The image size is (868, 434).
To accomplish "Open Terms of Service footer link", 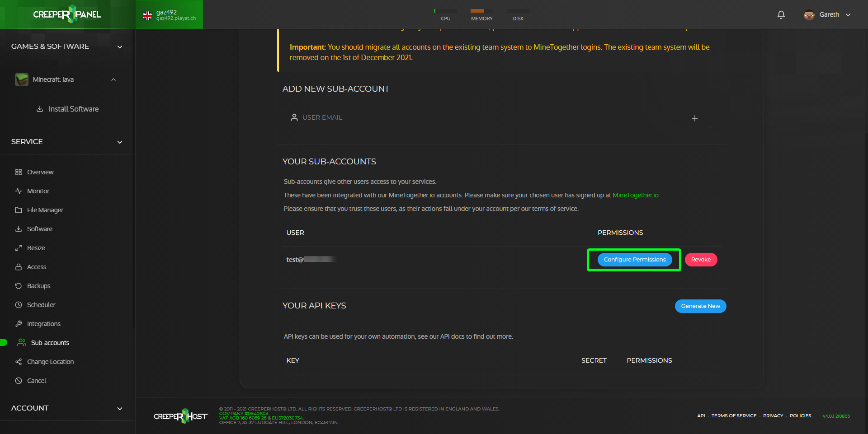I will tap(734, 415).
